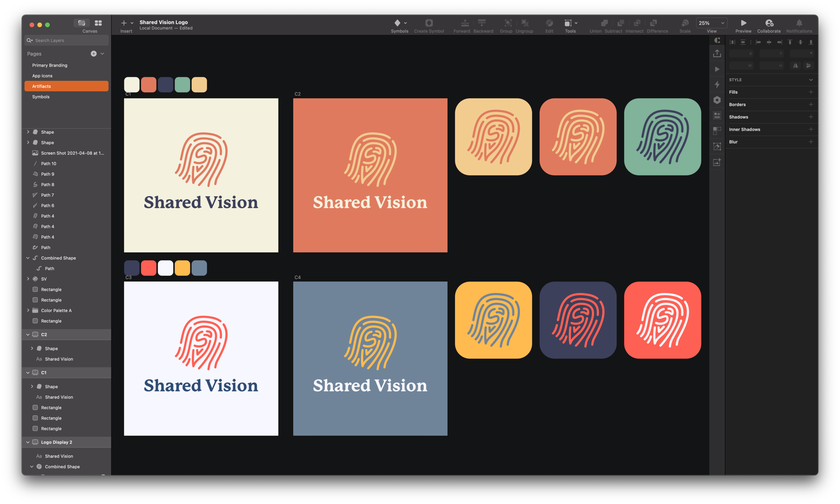Open the Insert plus menu
The image size is (840, 504).
tap(124, 23)
